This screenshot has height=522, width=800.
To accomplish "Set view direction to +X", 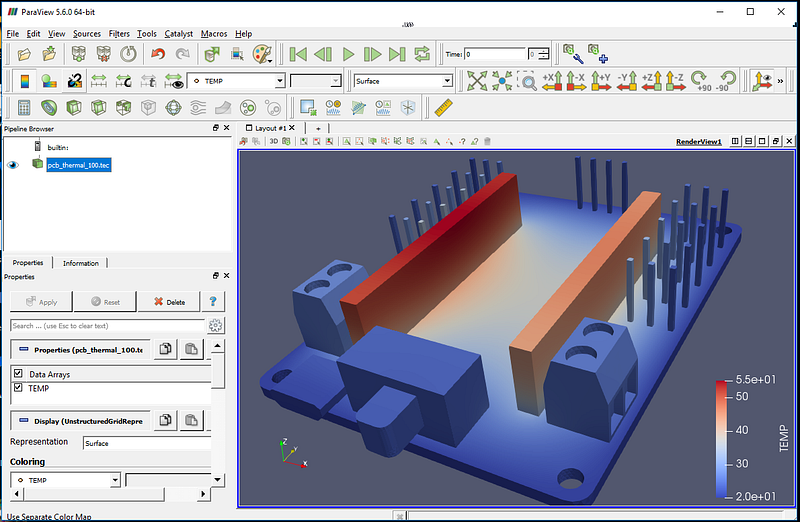I will coord(552,81).
